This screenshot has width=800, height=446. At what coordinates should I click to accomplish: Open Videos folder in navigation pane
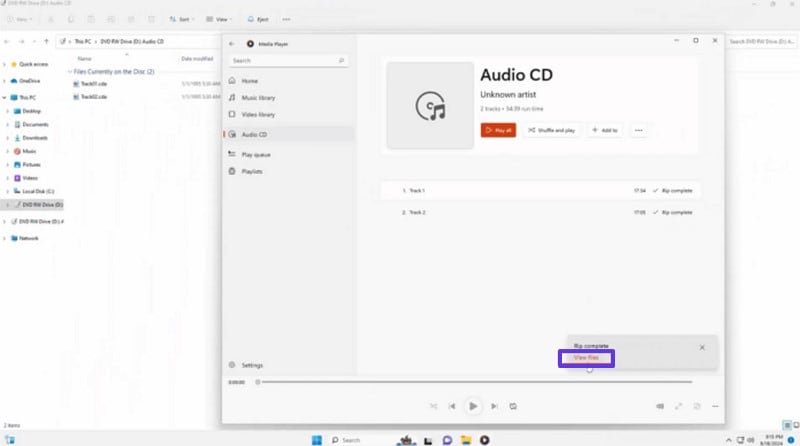tap(30, 178)
